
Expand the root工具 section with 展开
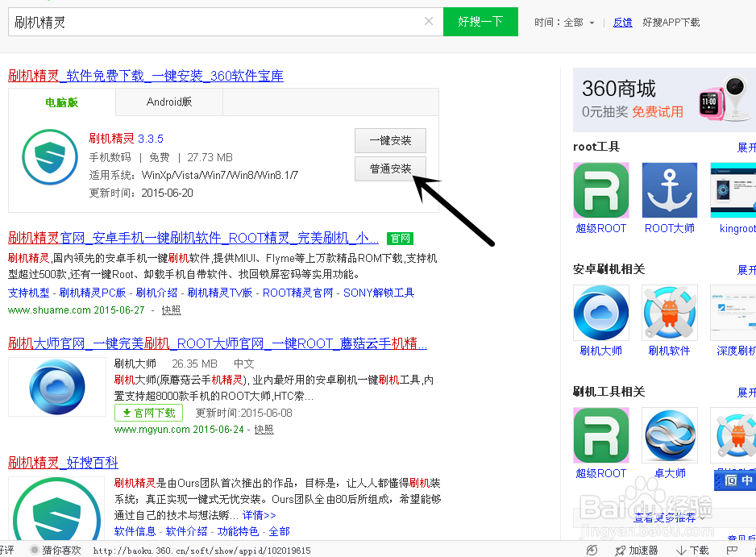pyautogui.click(x=746, y=147)
